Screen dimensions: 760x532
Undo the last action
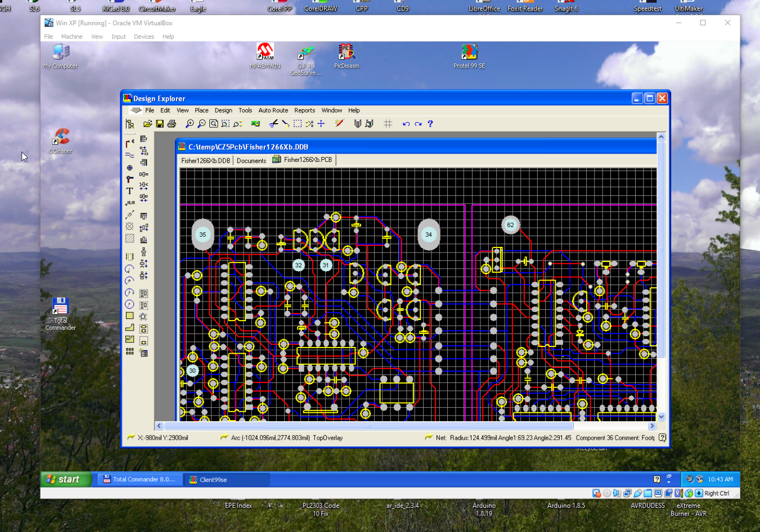click(x=406, y=124)
